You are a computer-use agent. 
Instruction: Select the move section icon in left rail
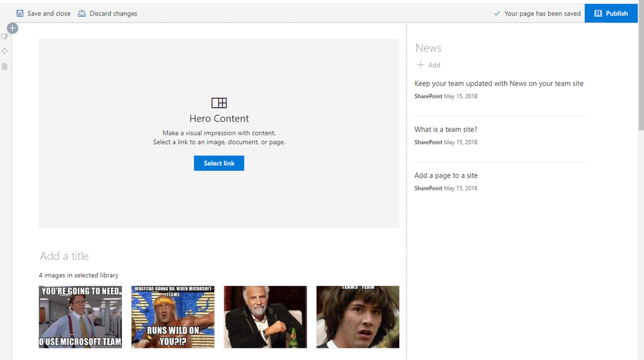tap(5, 52)
